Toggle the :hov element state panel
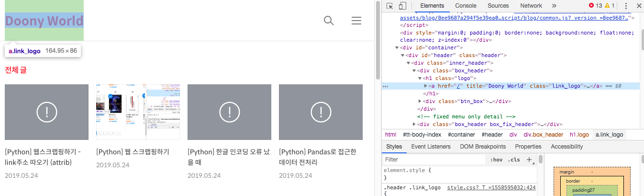The height and width of the screenshot is (196, 644). [497, 160]
